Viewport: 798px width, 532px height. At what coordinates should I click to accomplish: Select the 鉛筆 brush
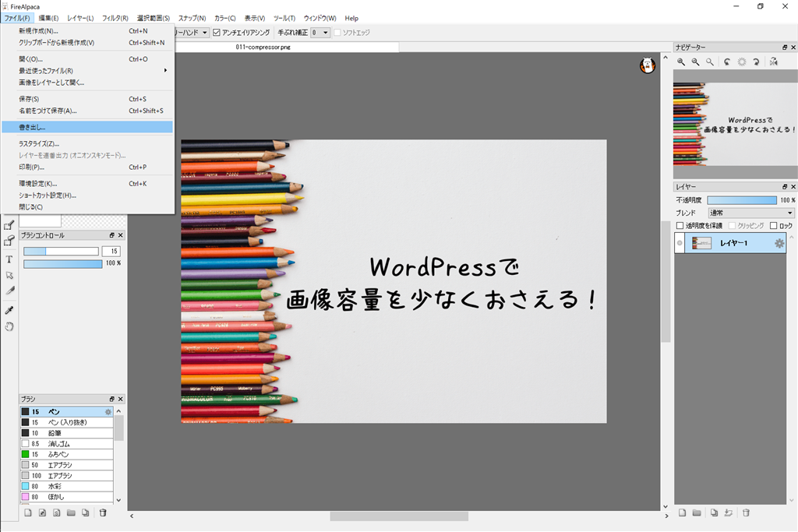coord(67,433)
